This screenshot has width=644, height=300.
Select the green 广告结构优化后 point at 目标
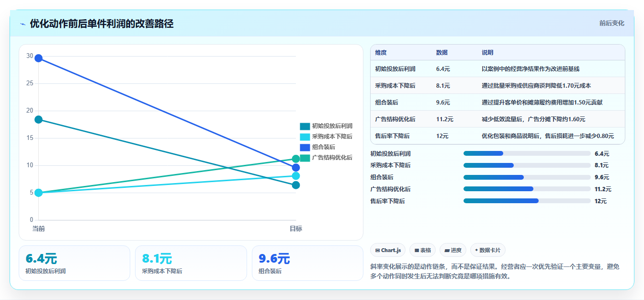(296, 159)
